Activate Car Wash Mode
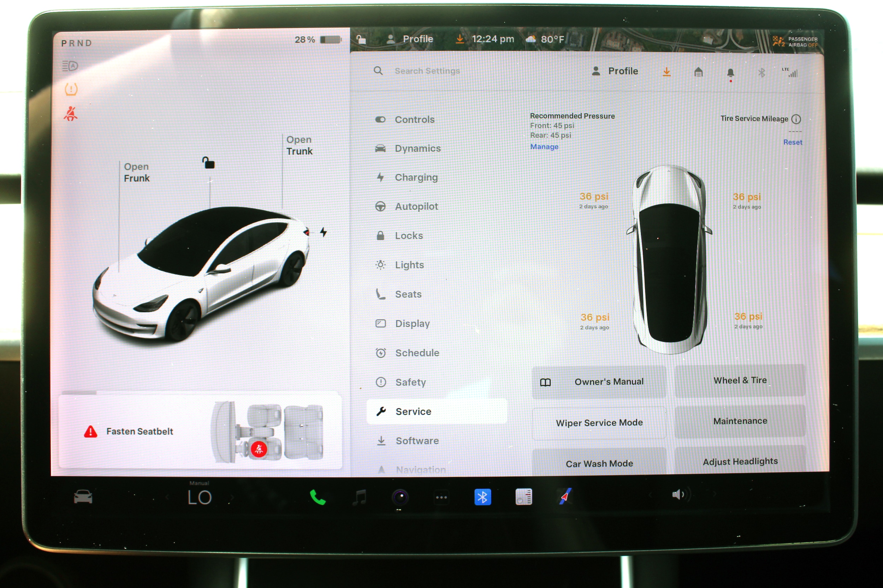Screen dimensions: 883x588 click(x=599, y=462)
